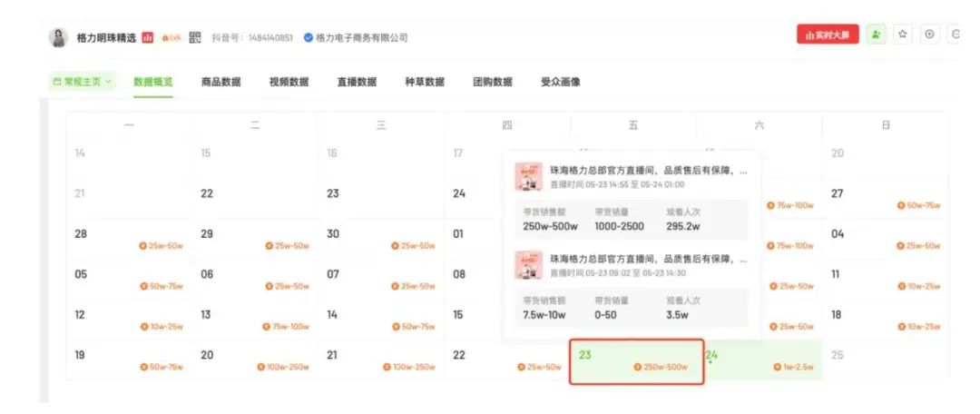Open the red chart icon beside account name
The image size is (980, 414).
(148, 37)
